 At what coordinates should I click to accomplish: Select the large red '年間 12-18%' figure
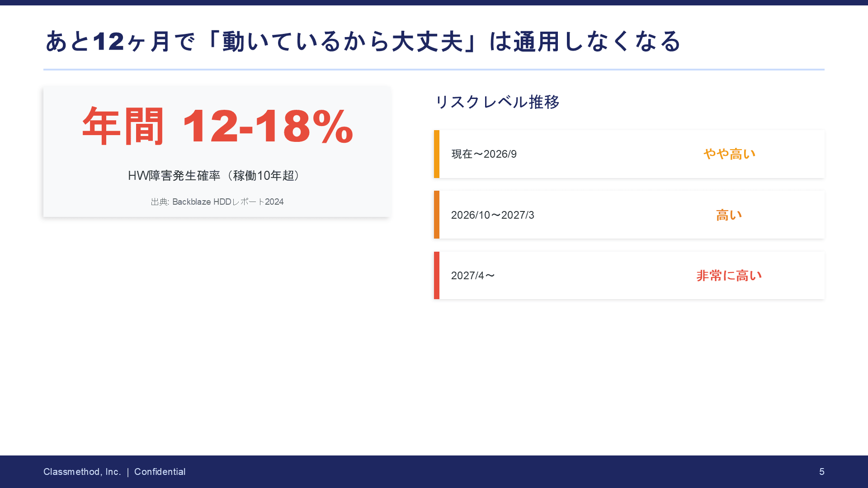click(217, 127)
